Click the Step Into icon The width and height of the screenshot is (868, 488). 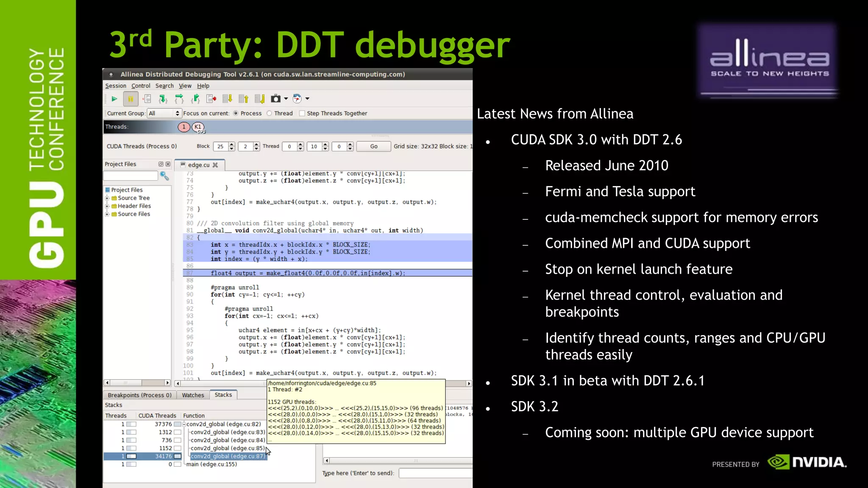[x=163, y=99]
